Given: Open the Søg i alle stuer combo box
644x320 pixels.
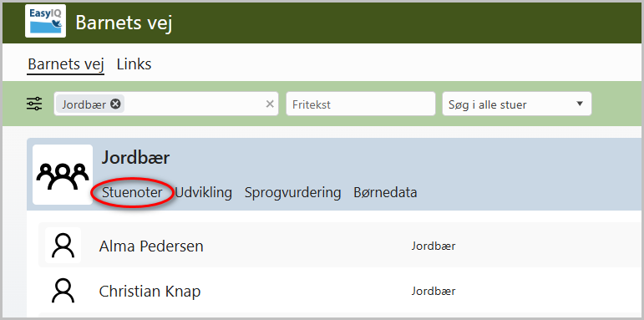Looking at the screenshot, I should (517, 104).
